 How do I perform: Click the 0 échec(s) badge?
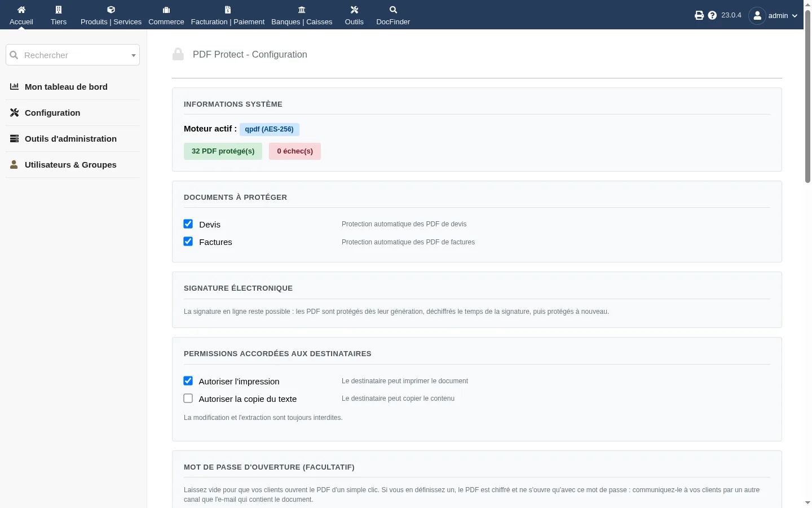pos(295,151)
